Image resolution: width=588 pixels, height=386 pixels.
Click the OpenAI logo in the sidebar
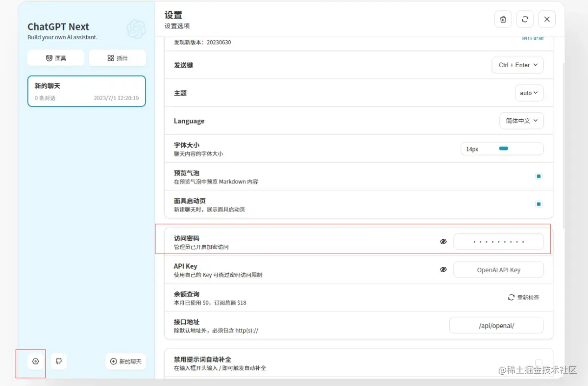coord(136,29)
